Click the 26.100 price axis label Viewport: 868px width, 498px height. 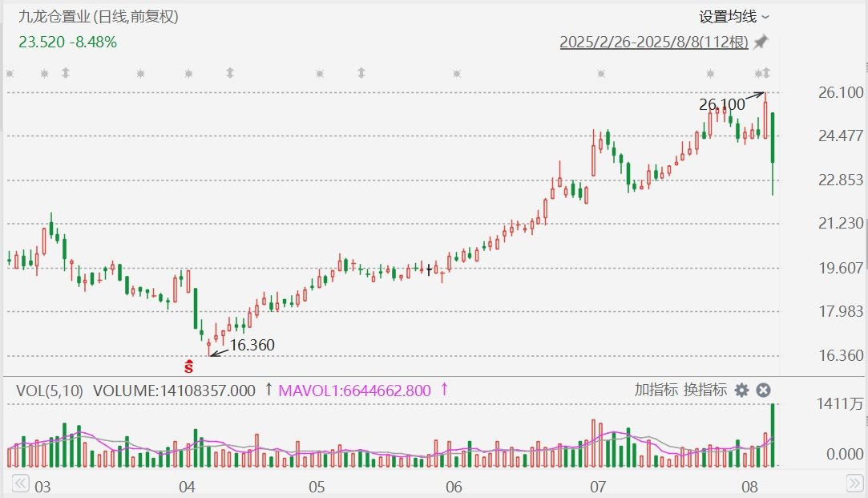[x=841, y=92]
